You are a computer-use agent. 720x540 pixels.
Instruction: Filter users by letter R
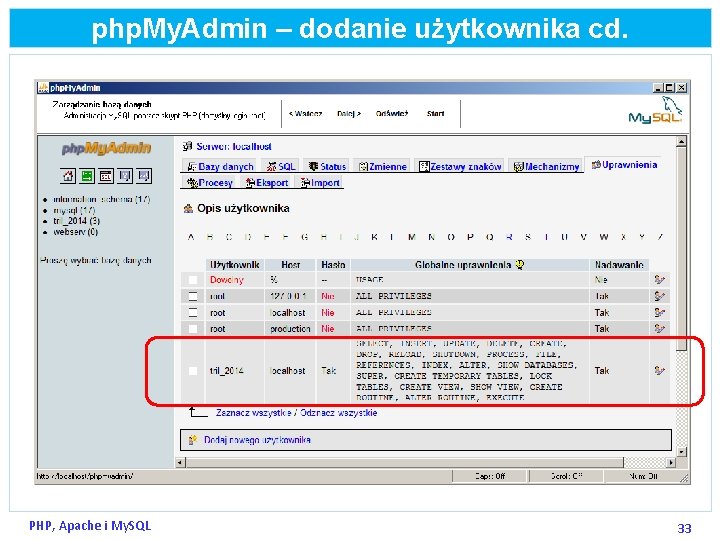509,237
